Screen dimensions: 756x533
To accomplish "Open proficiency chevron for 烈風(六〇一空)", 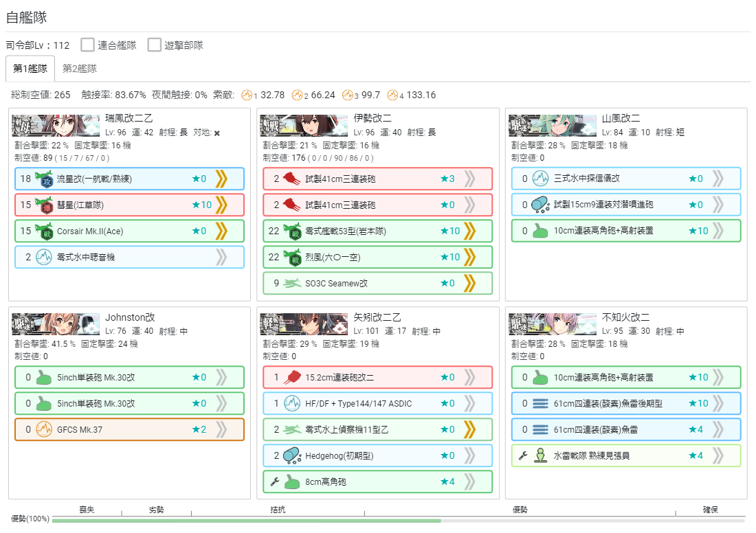I will (469, 257).
